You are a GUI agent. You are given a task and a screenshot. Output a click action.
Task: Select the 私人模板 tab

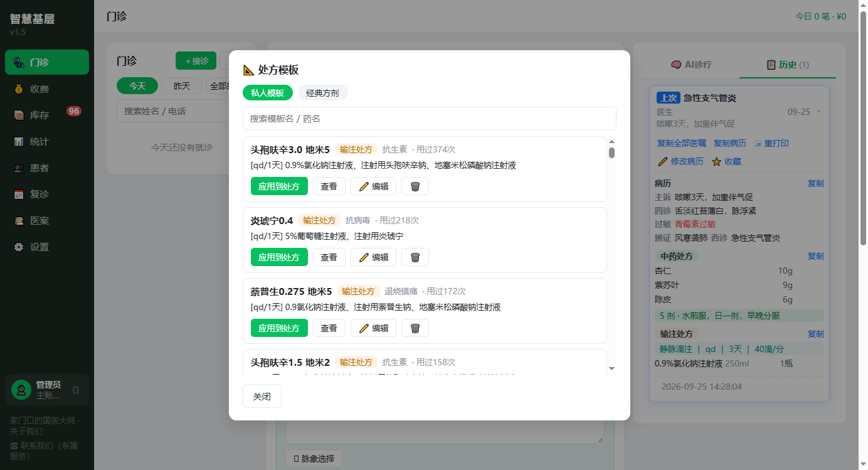pyautogui.click(x=268, y=93)
